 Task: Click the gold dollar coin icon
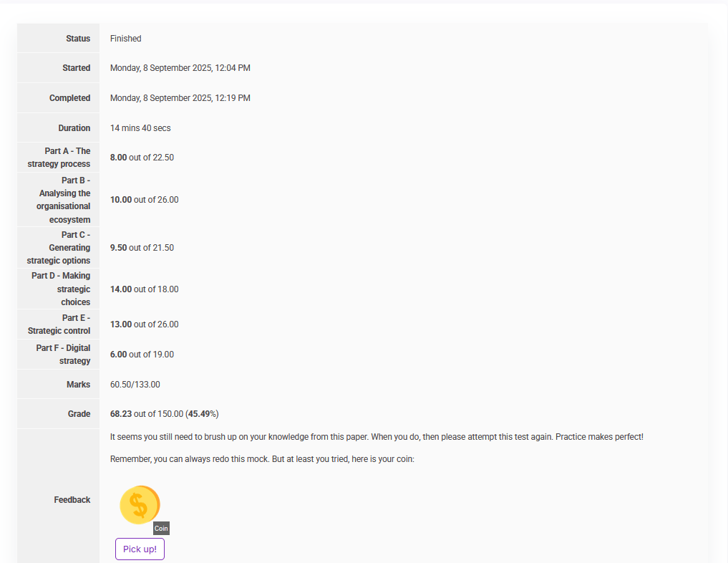pyautogui.click(x=140, y=505)
